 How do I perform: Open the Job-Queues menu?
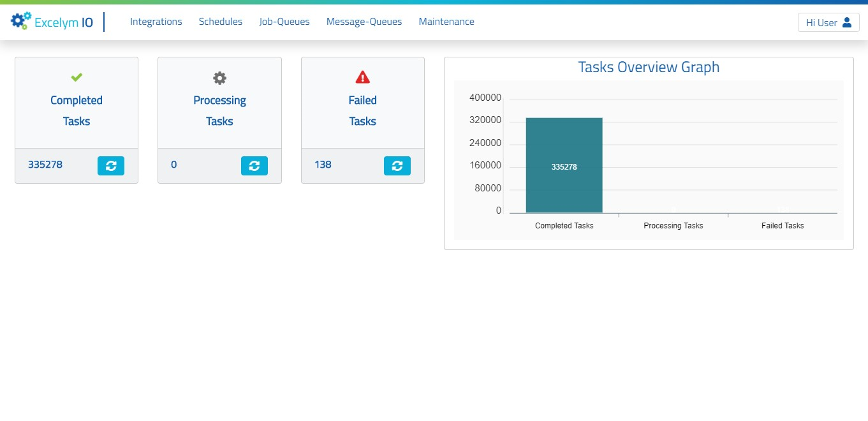pyautogui.click(x=284, y=22)
